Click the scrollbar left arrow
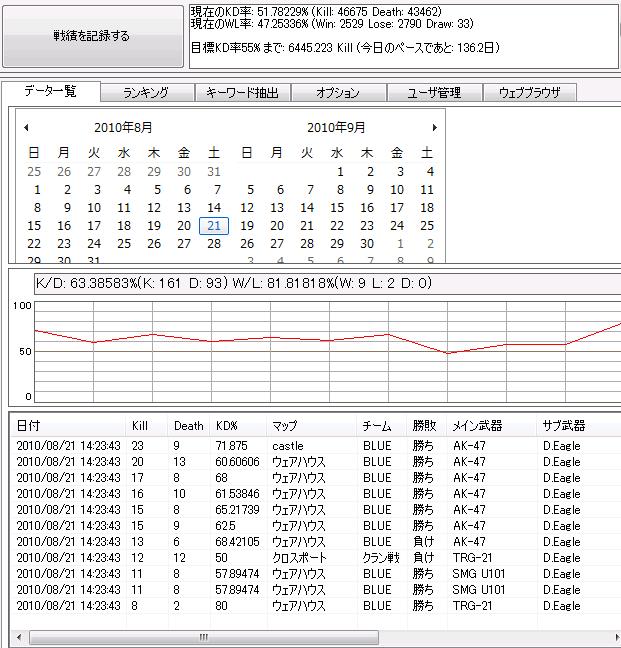 click(19, 637)
